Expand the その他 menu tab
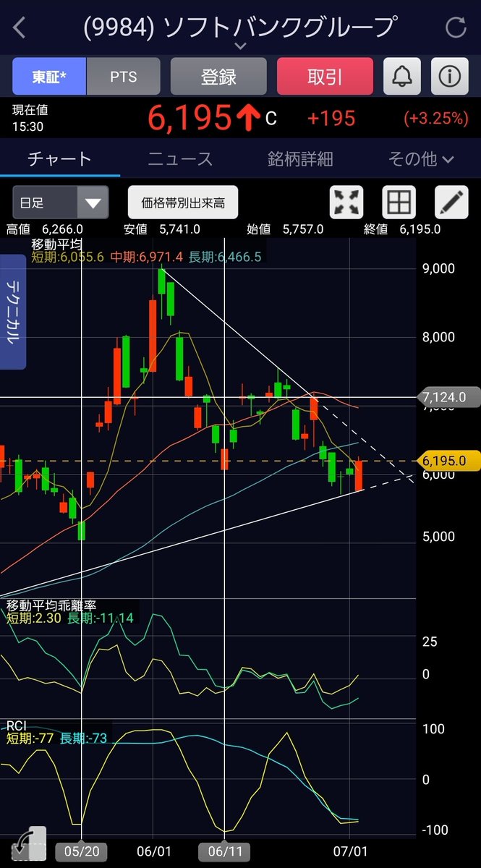Viewport: 481px width, 868px height. (421, 158)
